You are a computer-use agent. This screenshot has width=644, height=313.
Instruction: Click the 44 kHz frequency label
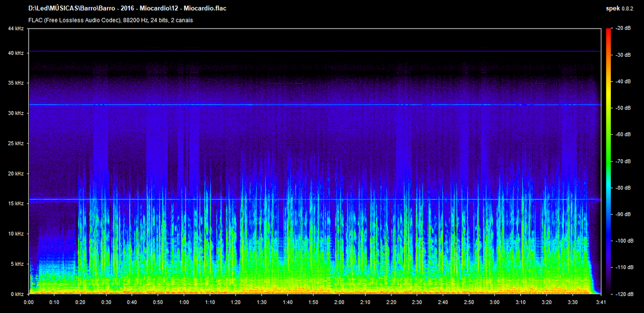(x=16, y=28)
